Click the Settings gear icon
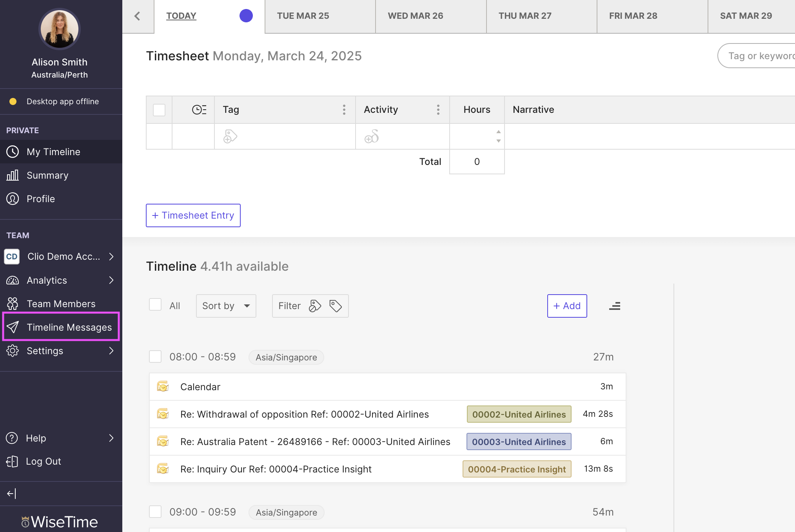 tap(13, 351)
